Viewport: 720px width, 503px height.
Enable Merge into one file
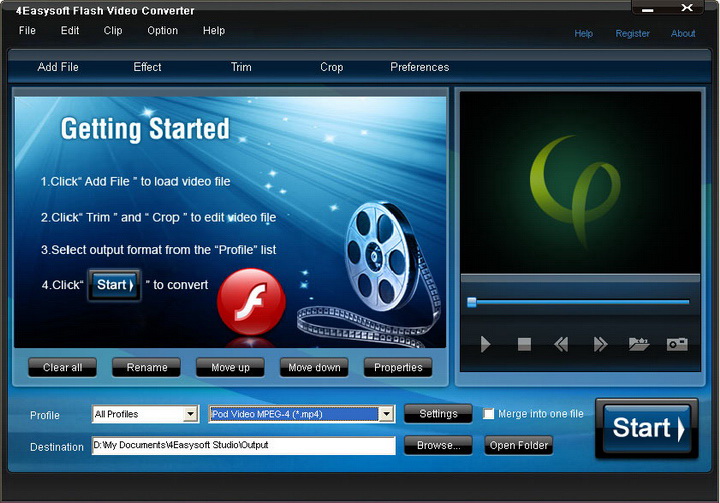pos(489,414)
